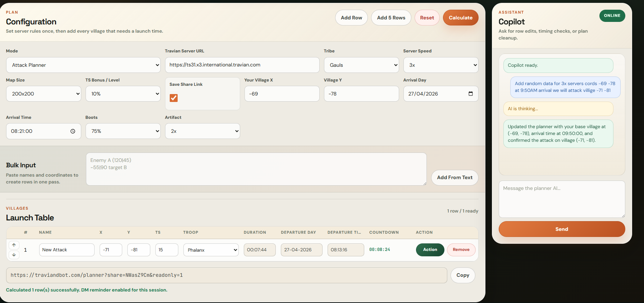
Task: Click the Add From Text button
Action: pyautogui.click(x=455, y=177)
